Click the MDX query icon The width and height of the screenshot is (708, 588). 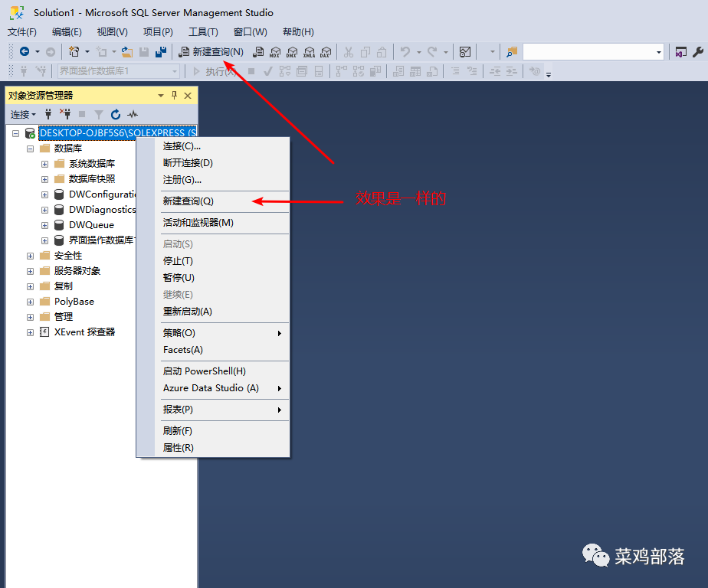click(275, 52)
